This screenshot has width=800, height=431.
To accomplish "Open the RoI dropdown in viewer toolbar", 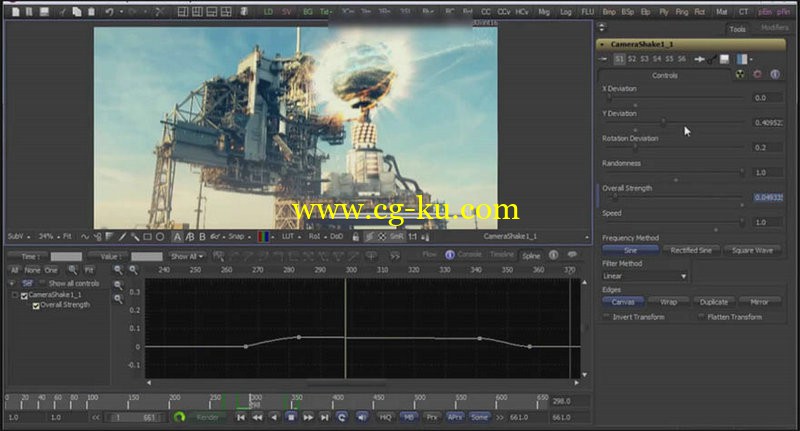I will coord(317,237).
